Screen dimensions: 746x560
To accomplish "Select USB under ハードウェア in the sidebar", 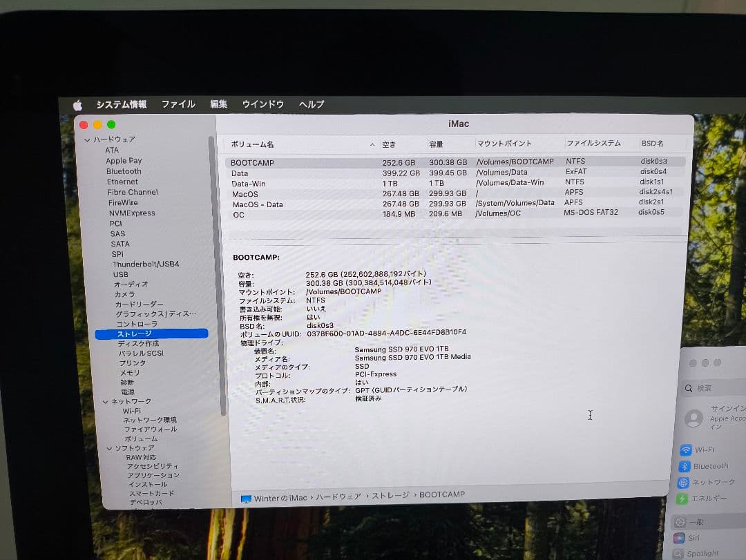I will 120,274.
